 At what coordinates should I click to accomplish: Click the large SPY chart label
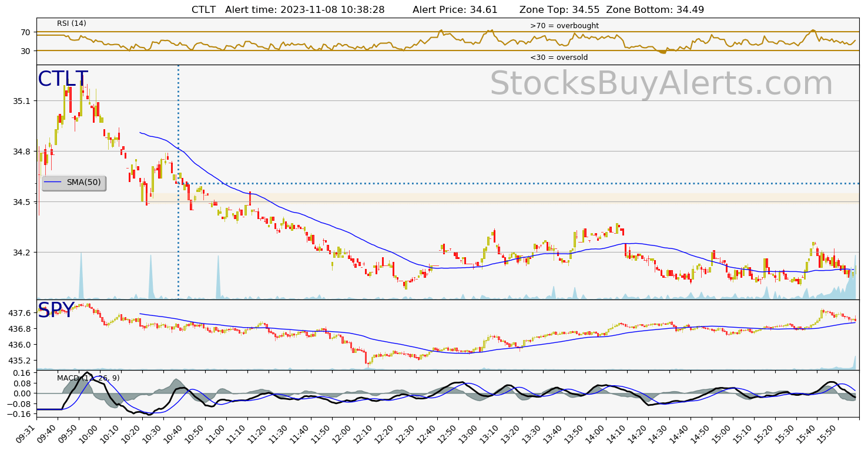pos(56,311)
